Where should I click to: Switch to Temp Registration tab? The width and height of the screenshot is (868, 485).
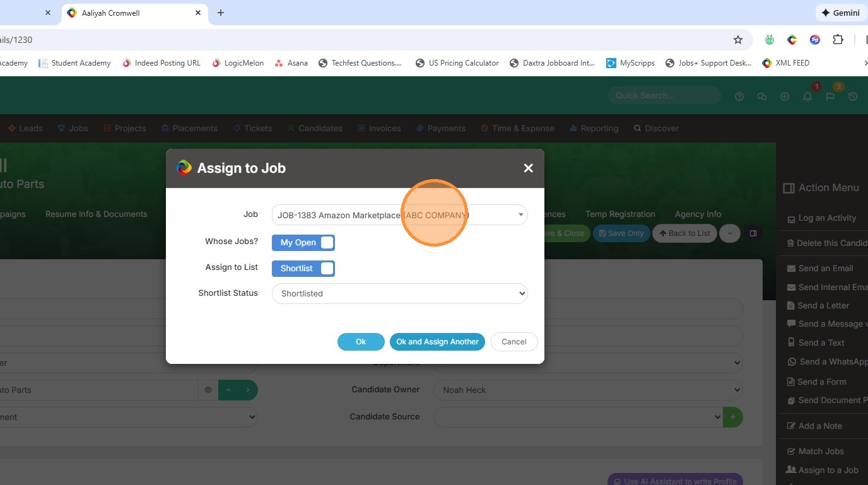point(620,214)
